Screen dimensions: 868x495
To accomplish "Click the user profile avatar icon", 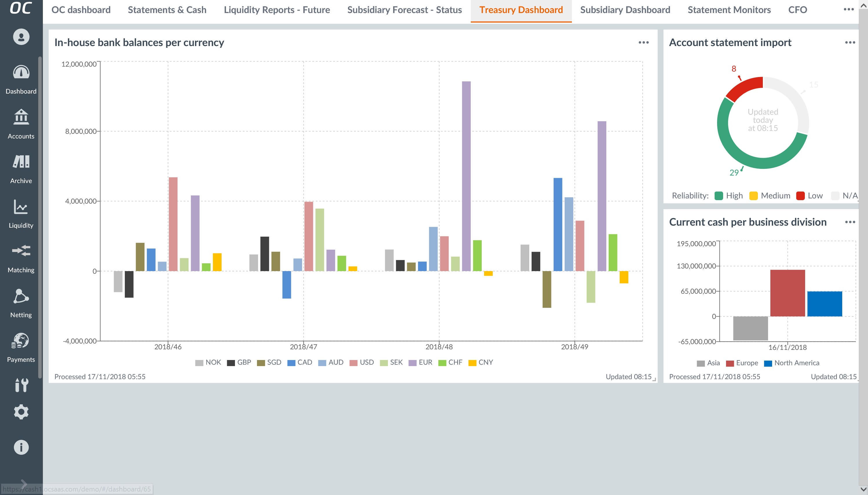I will click(21, 37).
